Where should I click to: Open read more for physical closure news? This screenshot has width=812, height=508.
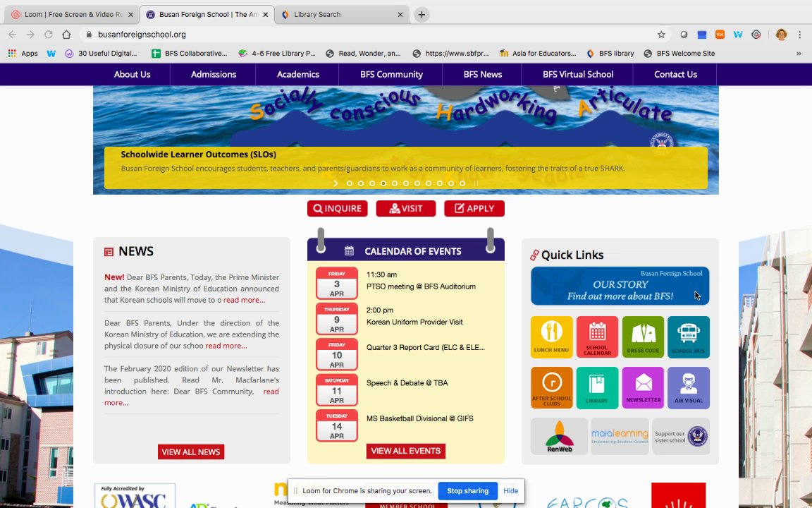point(226,346)
